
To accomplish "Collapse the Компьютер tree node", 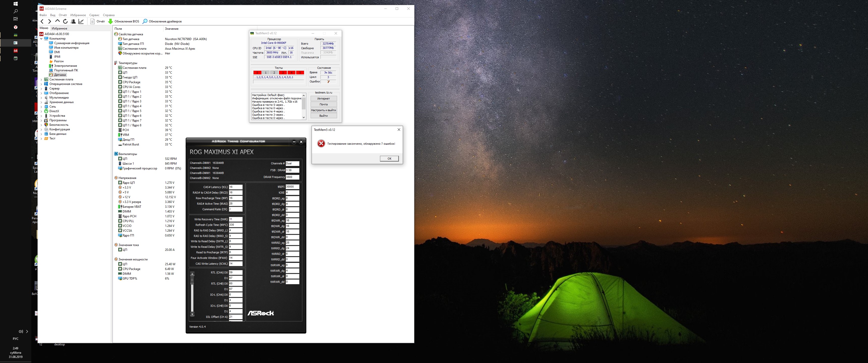I will click(x=41, y=39).
